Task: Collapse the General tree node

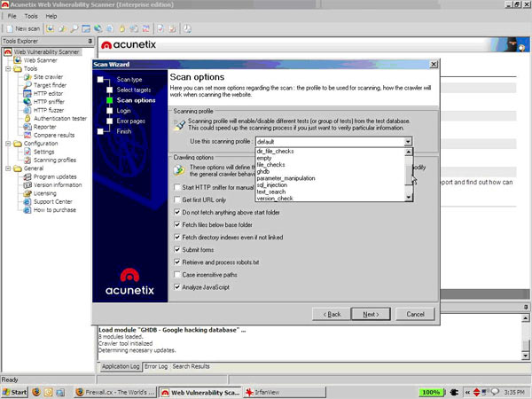Action: pyautogui.click(x=8, y=168)
